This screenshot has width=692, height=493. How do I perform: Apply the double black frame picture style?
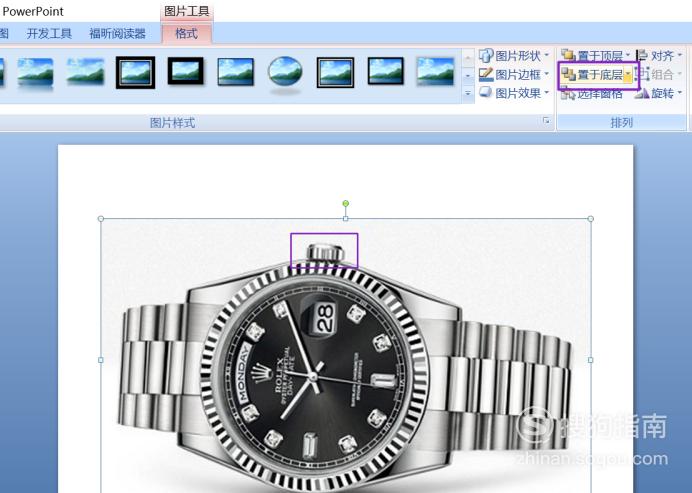tap(135, 72)
